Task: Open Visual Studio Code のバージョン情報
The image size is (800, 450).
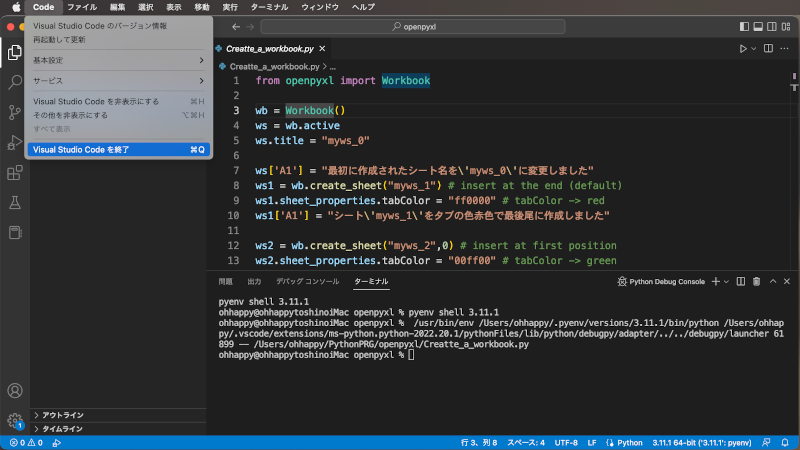Action: (118, 26)
